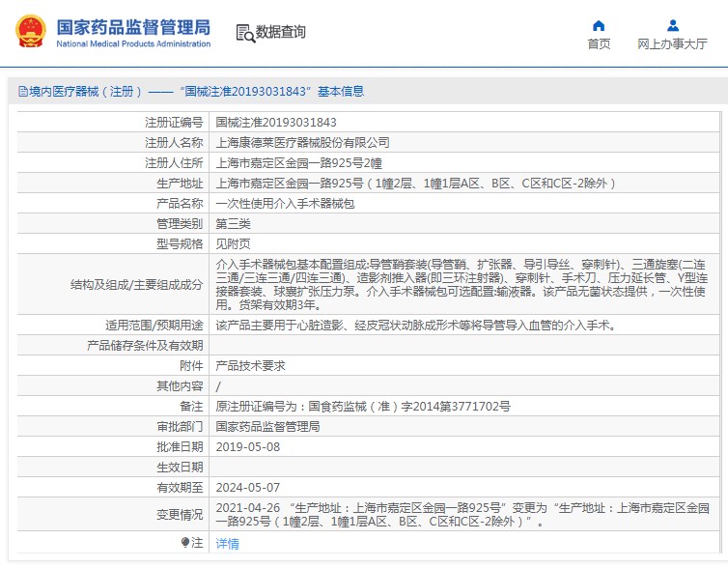Click the 国家药品监督管理局 header title
The height and width of the screenshot is (568, 728).
(x=133, y=27)
